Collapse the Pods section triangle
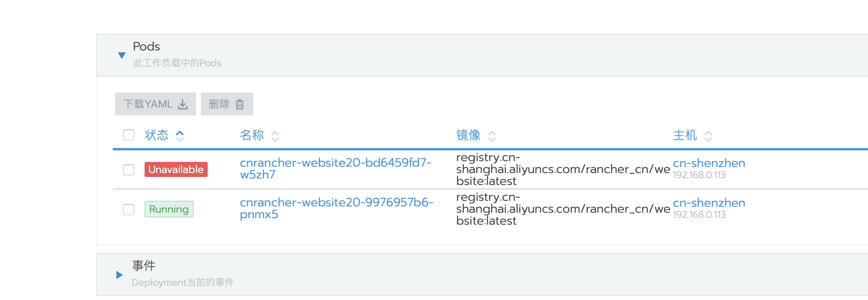Viewport: 868px width, 300px height. [x=122, y=56]
